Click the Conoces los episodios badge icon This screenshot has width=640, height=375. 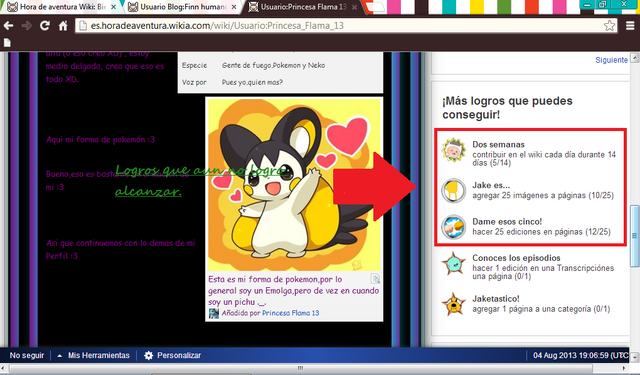click(453, 263)
